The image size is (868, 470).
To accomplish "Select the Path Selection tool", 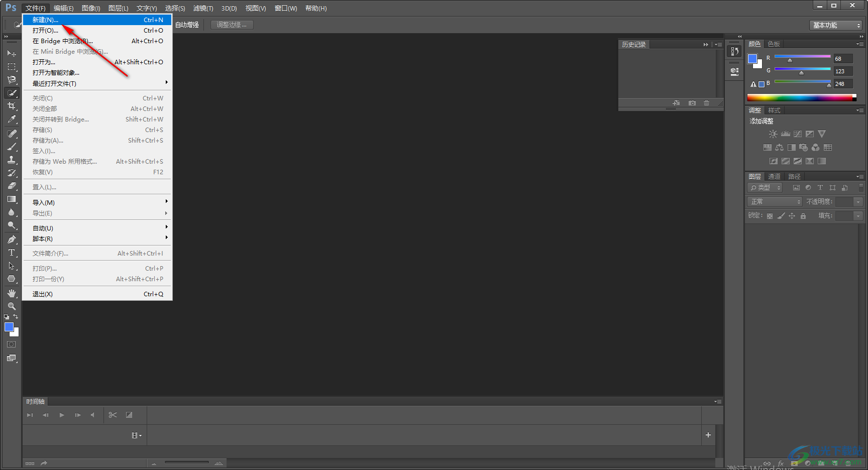I will pos(12,266).
